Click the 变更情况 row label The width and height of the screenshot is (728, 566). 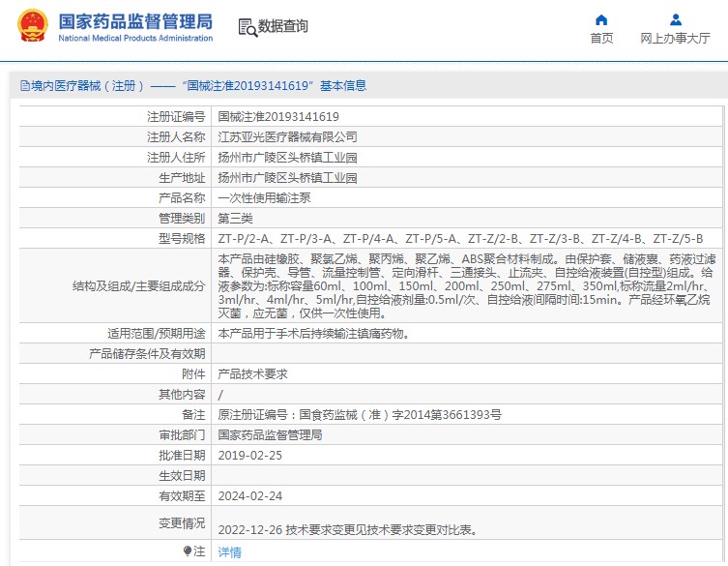point(182,523)
